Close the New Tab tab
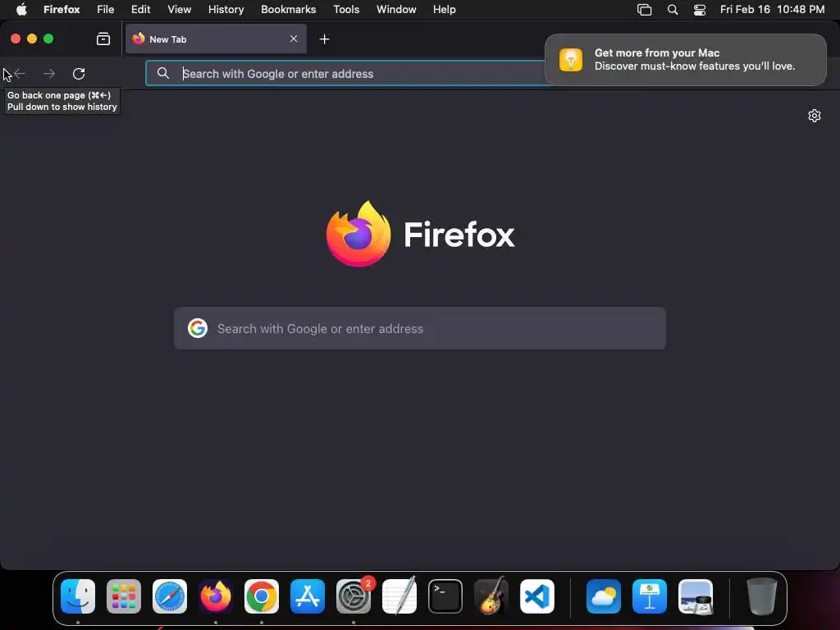Viewport: 840px width, 630px height. point(294,39)
